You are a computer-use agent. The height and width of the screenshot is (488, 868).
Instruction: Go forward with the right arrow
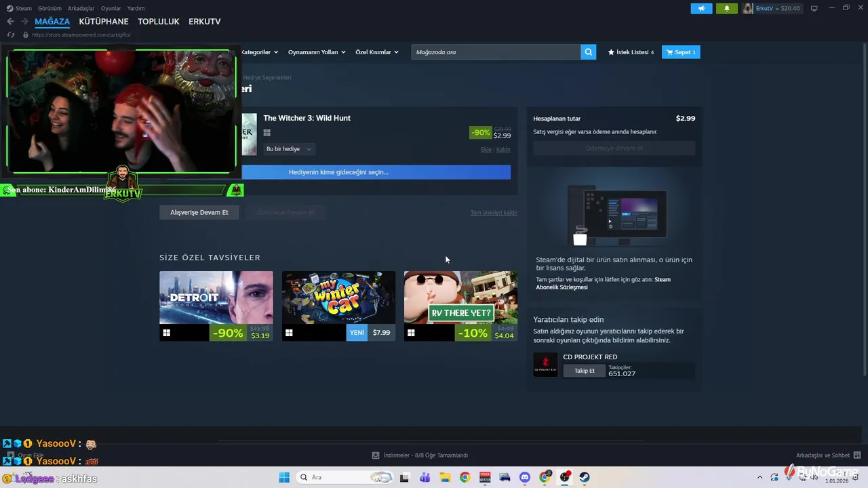click(24, 22)
